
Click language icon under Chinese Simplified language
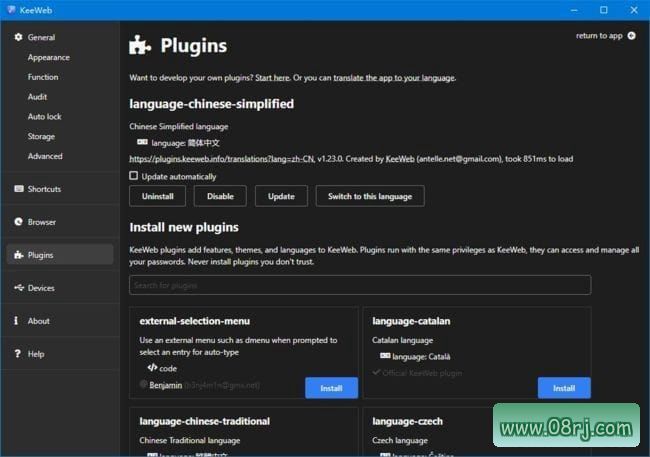[x=142, y=142]
